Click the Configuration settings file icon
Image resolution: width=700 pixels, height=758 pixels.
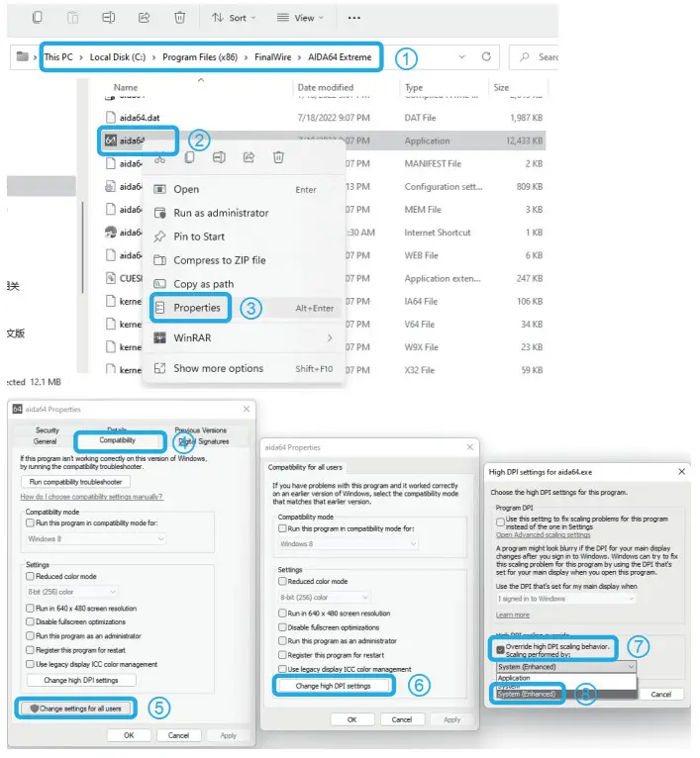pos(111,186)
